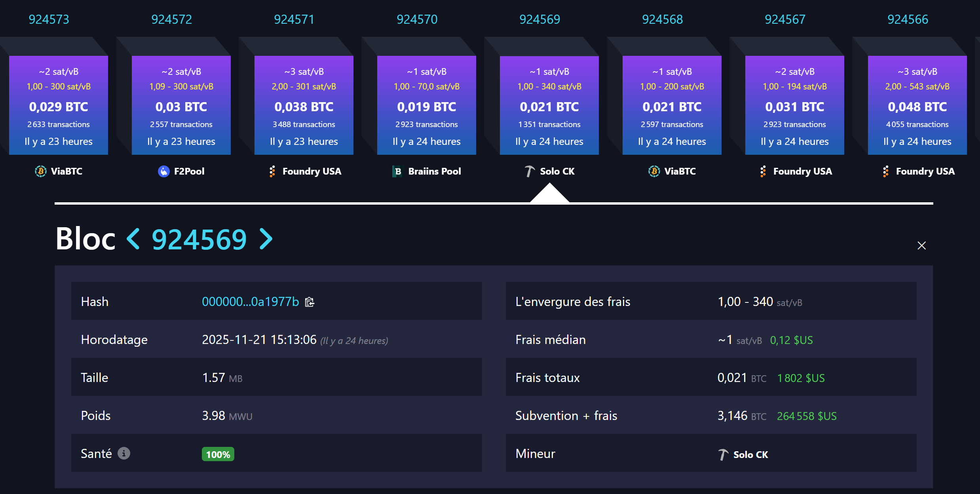The width and height of the screenshot is (980, 494).
Task: Open block 924572 by clicking its purple tile
Action: 181,105
